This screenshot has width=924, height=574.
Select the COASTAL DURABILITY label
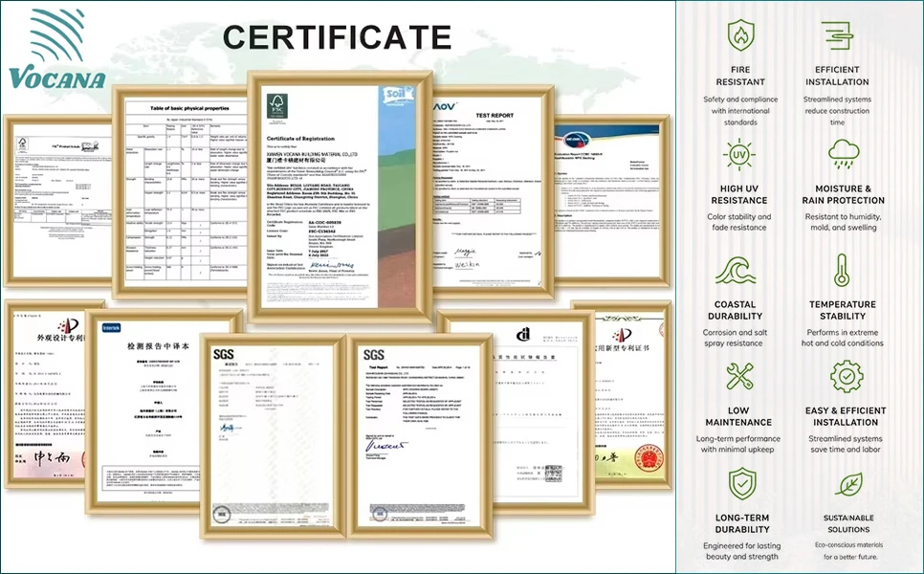tap(736, 310)
